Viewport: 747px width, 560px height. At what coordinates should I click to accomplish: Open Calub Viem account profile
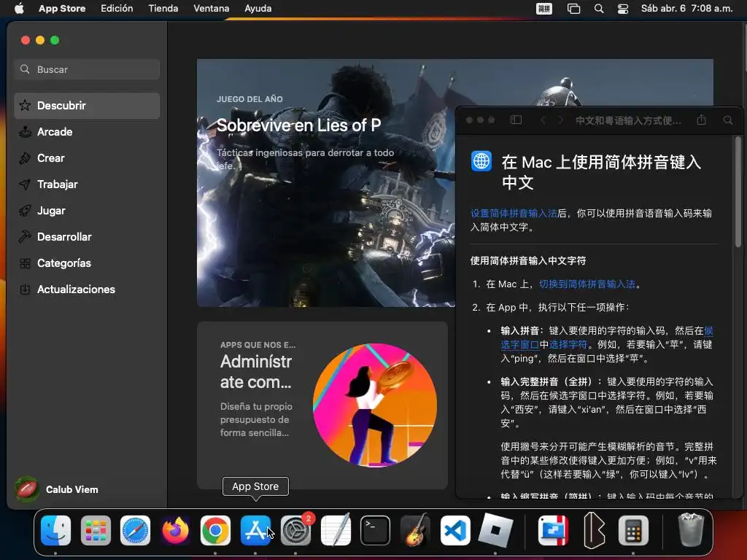click(57, 489)
